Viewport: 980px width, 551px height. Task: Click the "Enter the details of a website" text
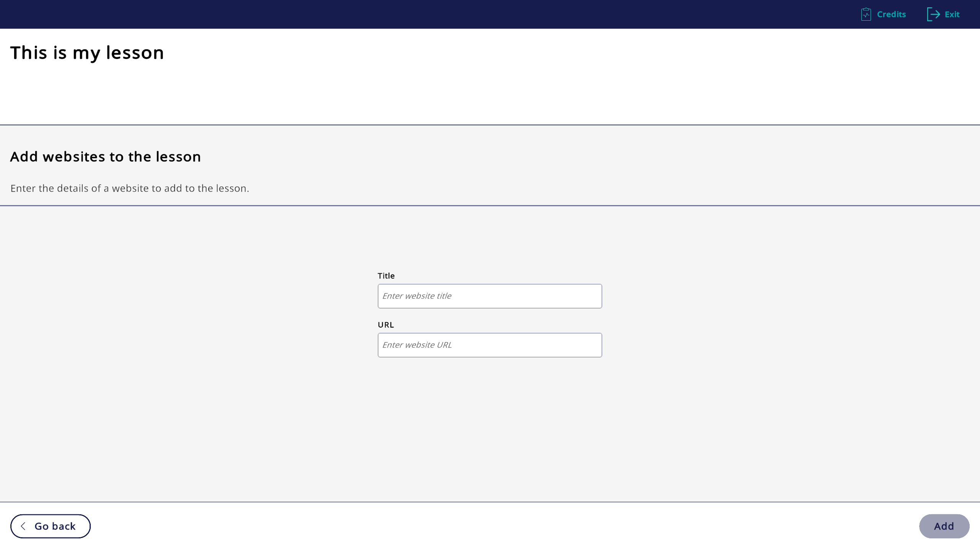[130, 188]
